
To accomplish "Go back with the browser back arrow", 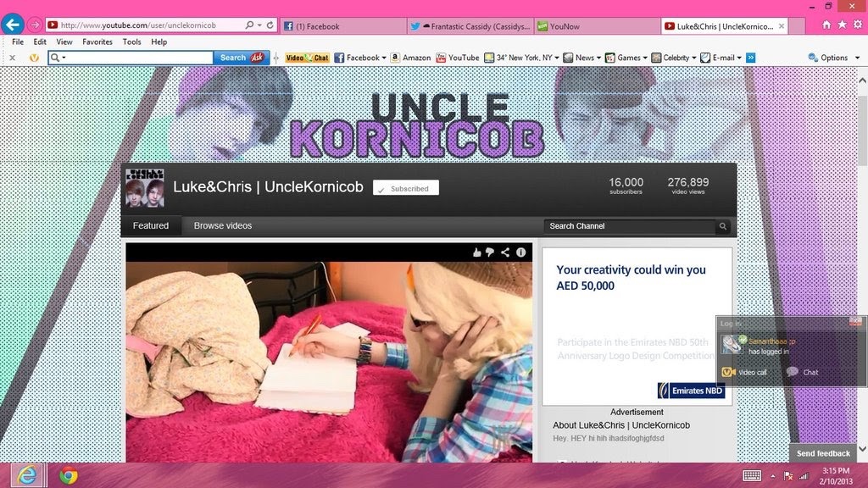I will pos(13,25).
